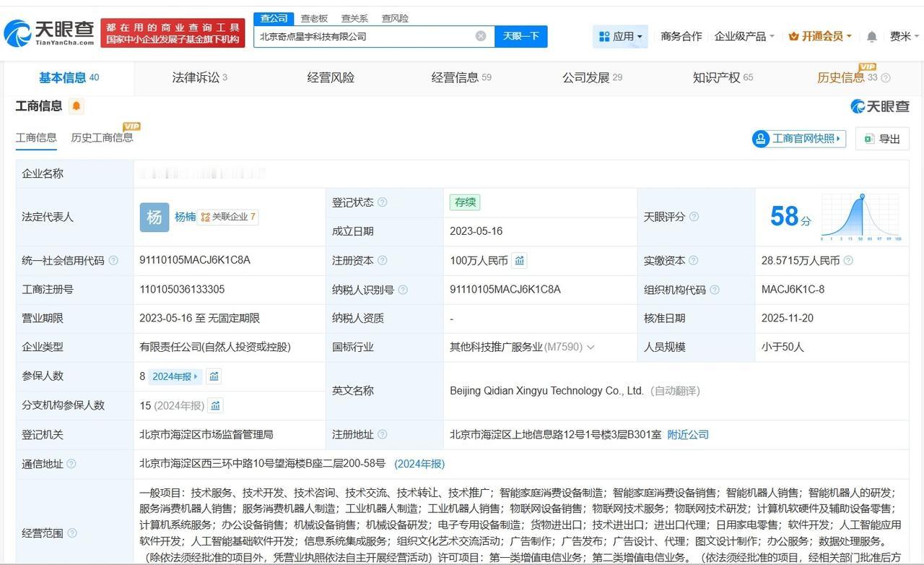This screenshot has width=924, height=565.
Task: Click the credit code 91110105MACJ6K1C8A under 统一社会信用代码
Action: [x=195, y=260]
